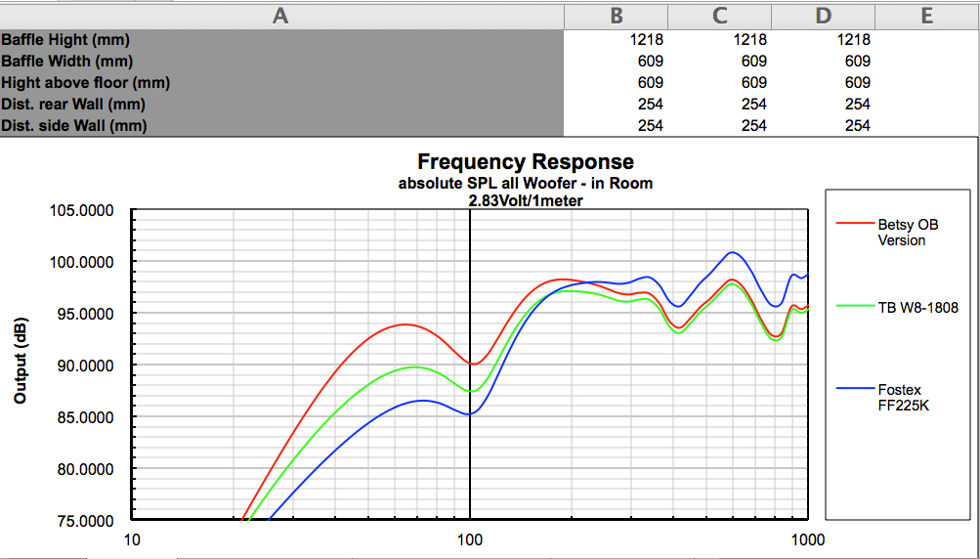This screenshot has width=980, height=559.
Task: Select 'TB W8-1808' legend entry
Action: point(917,307)
